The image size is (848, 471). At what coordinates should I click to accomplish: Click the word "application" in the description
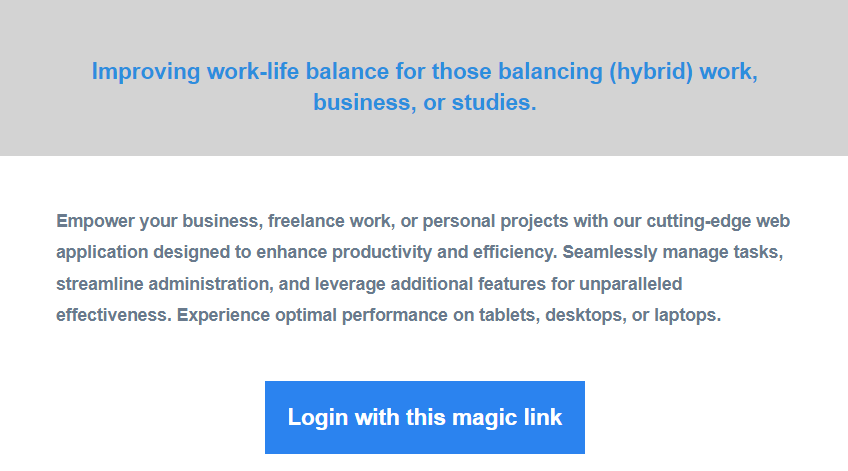click(x=102, y=252)
